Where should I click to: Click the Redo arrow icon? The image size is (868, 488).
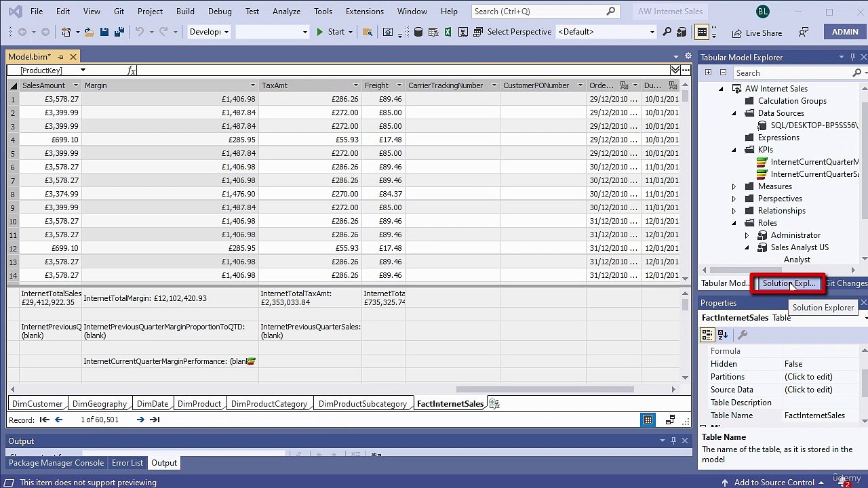pyautogui.click(x=163, y=32)
